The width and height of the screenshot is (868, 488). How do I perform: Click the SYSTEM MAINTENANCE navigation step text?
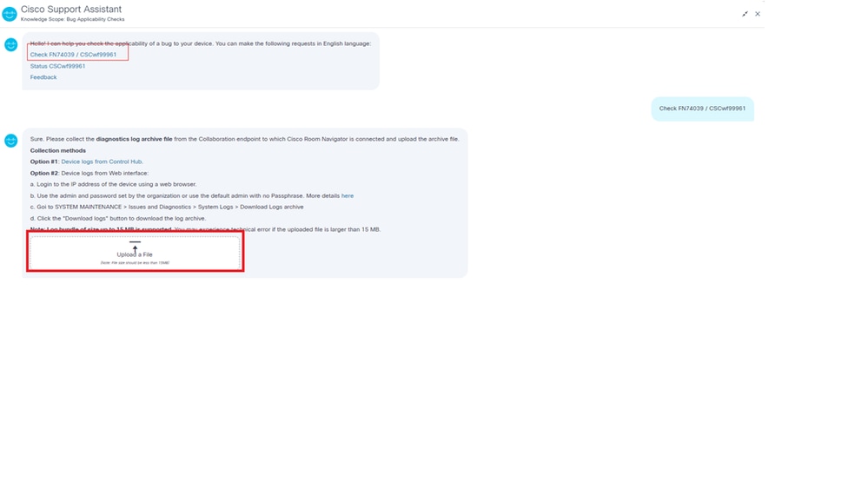[x=167, y=207]
